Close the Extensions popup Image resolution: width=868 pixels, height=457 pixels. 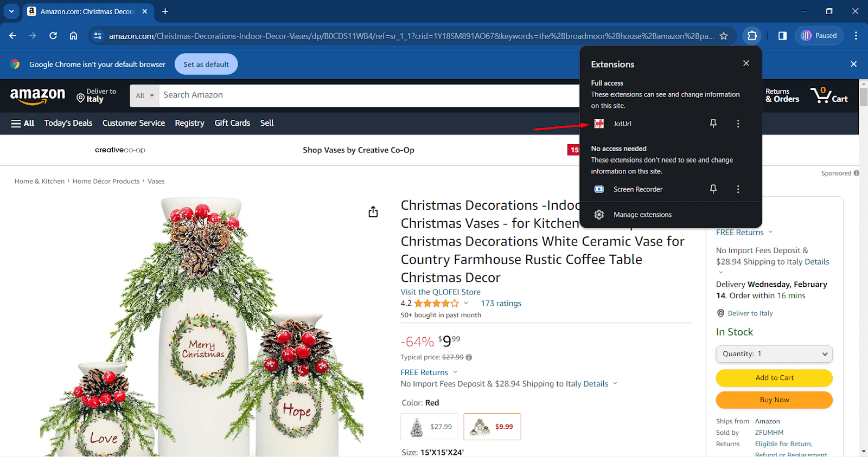746,63
